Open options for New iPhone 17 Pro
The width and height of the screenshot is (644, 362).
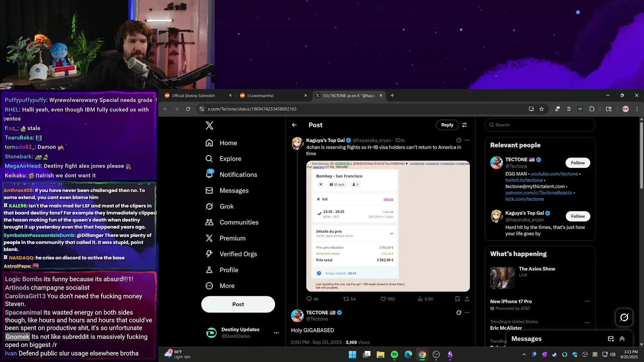[587, 302]
